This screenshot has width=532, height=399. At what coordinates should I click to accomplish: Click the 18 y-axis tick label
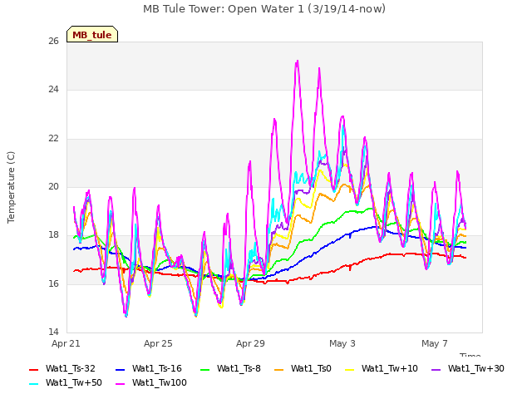[53, 234]
